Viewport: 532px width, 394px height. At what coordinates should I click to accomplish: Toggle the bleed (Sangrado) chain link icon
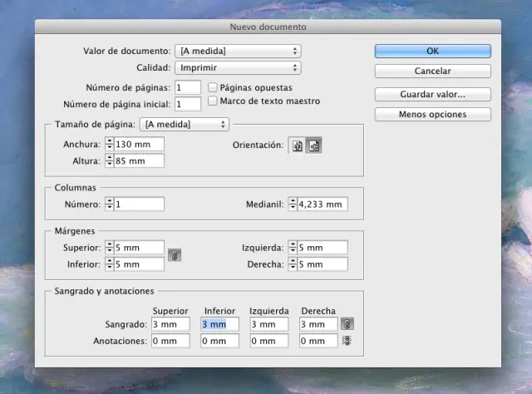pos(346,324)
